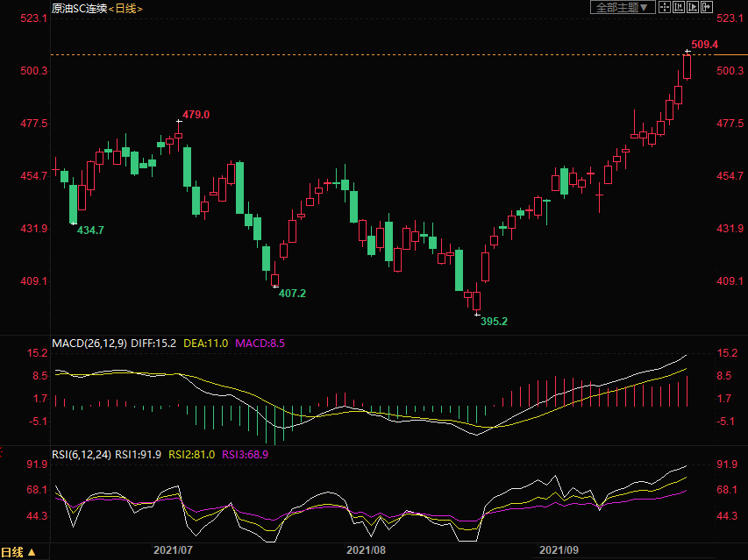Click the 407.2 trough price label
Image resolution: width=748 pixels, height=560 pixels.
pos(292,294)
